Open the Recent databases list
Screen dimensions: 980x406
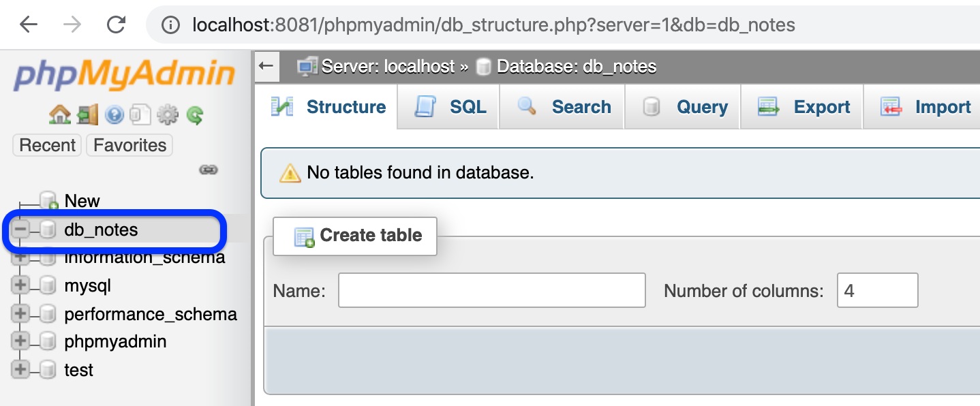46,144
